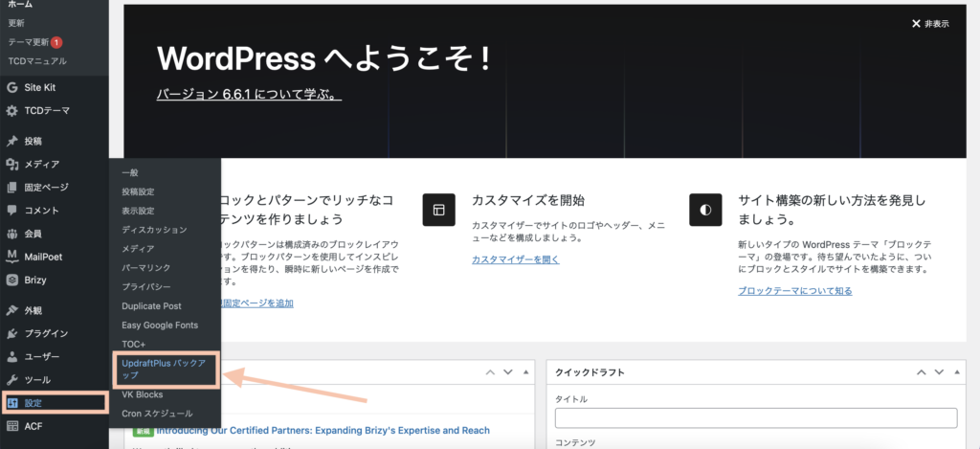Click the 投稿 pin icon

(x=11, y=142)
